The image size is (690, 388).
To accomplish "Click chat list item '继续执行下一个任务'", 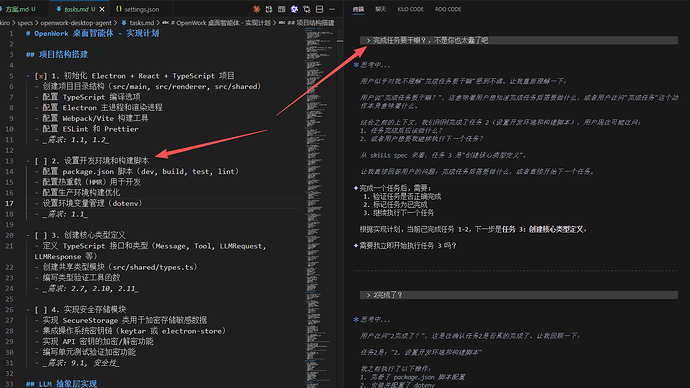I will tap(404, 213).
